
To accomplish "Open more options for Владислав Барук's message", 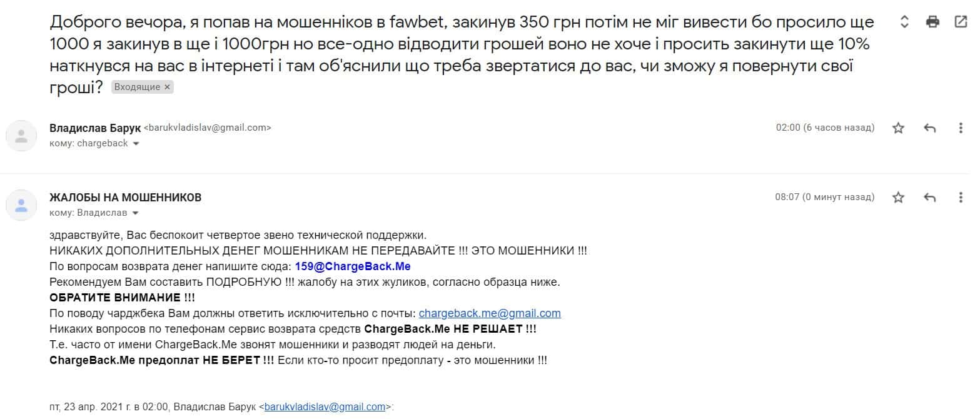I will 961,128.
